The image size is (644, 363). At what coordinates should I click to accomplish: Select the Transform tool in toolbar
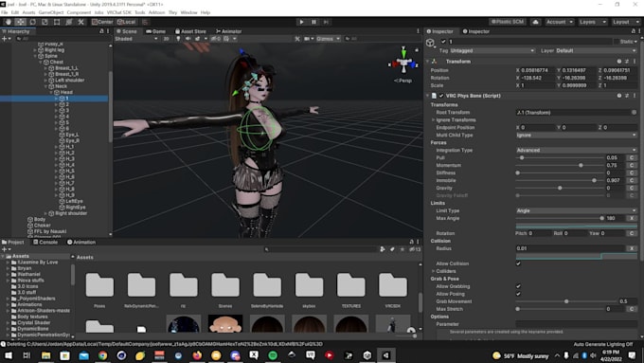[69, 22]
